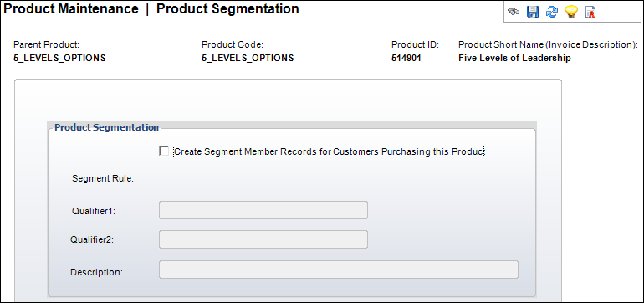
Task: Click the Product ID value 514901
Action: pyautogui.click(x=406, y=58)
